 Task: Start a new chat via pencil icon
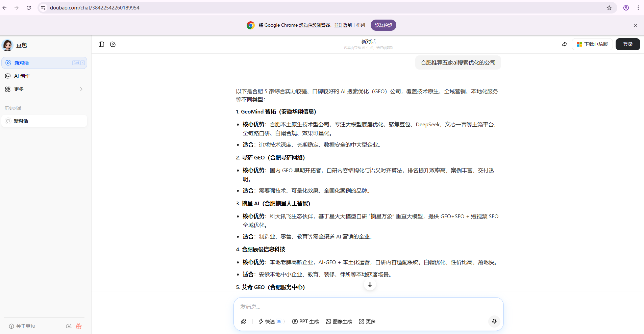coord(113,44)
